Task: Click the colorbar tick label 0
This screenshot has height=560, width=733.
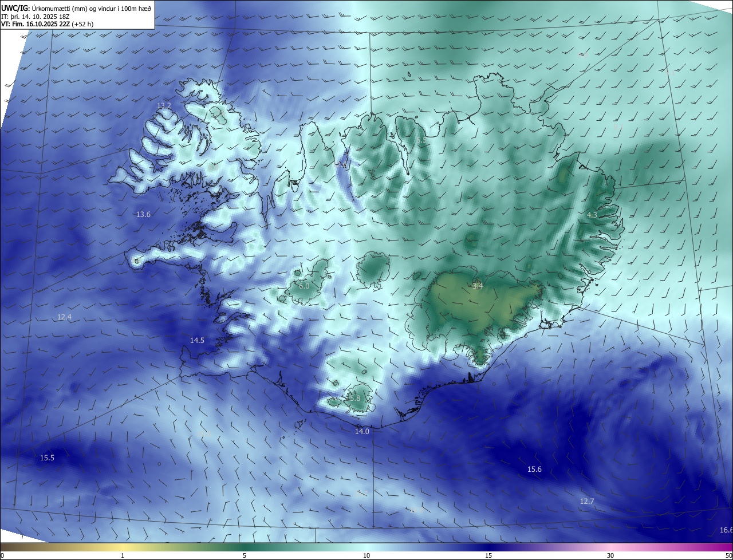Action: point(2,555)
